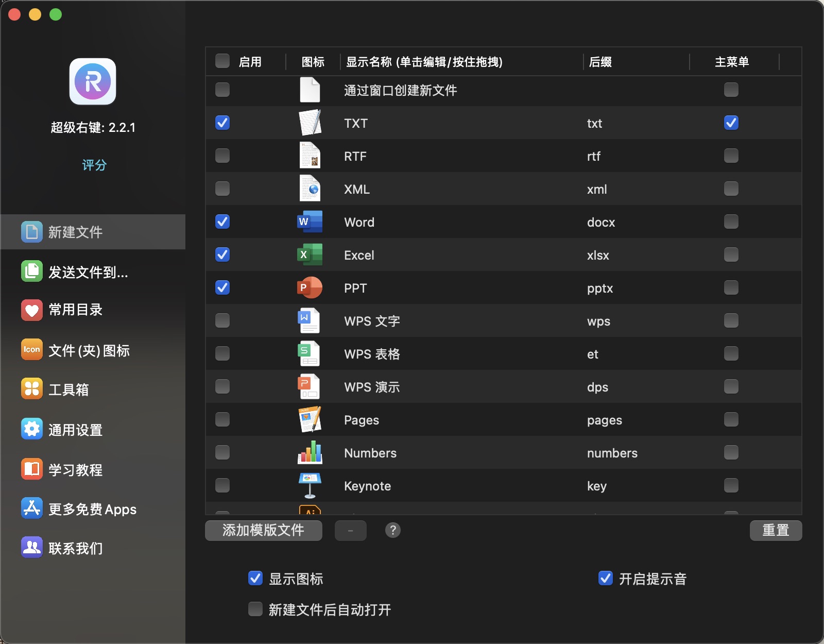Click the 更多免费 Apps store icon
Viewport: 824px width, 644px height.
pyautogui.click(x=31, y=509)
